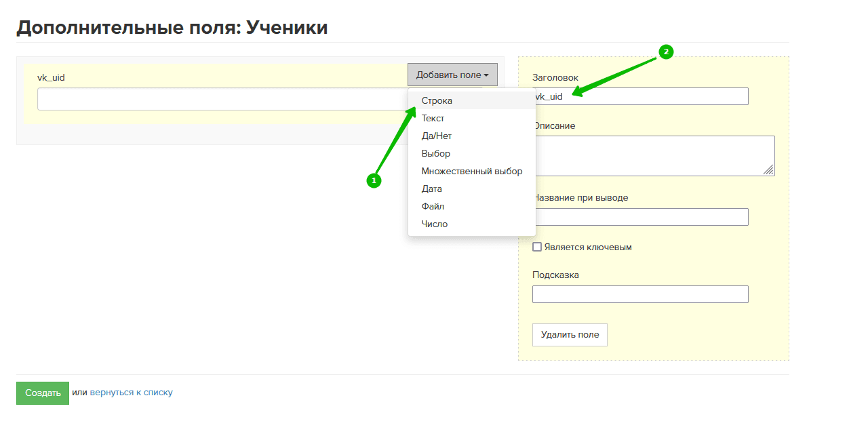Image resolution: width=868 pixels, height=440 pixels.
Task: Follow the вернуться к списку link
Action: click(x=131, y=393)
